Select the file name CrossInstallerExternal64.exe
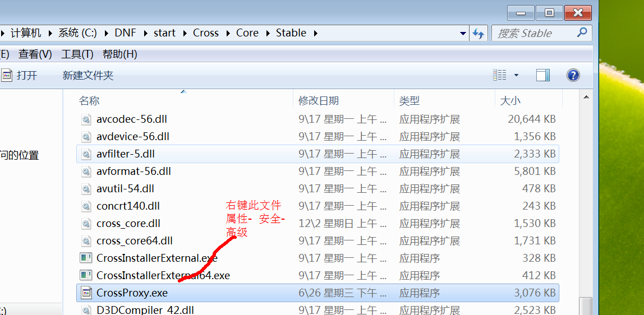 click(x=163, y=275)
